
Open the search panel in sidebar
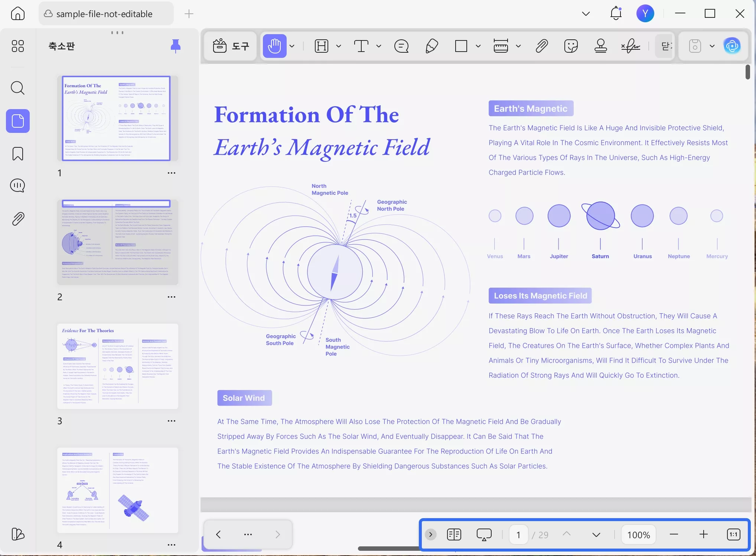(x=17, y=88)
